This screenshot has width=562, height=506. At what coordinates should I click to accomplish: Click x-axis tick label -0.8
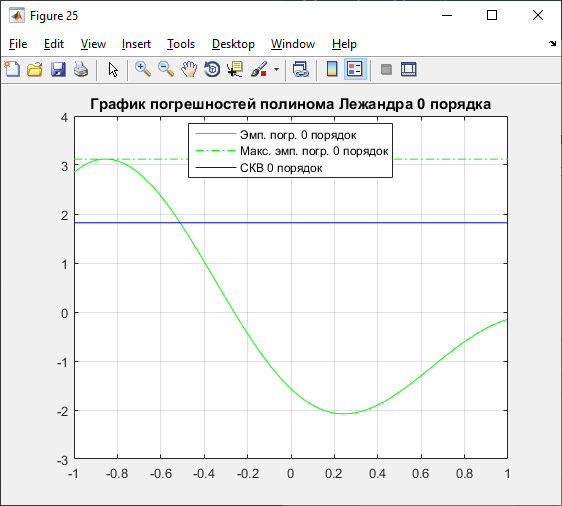117,474
